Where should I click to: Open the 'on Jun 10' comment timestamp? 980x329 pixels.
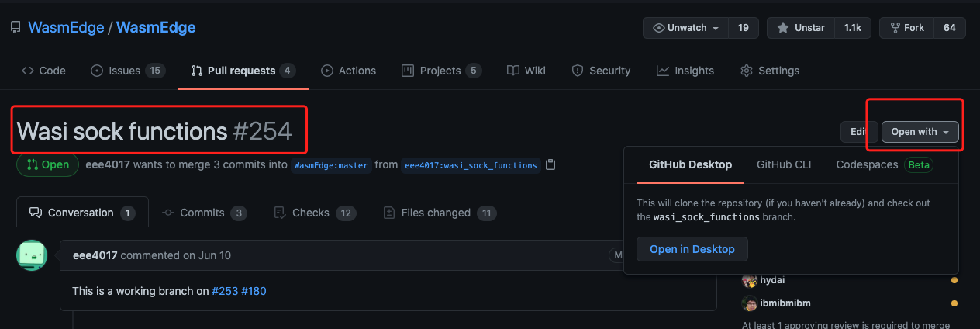(206, 255)
